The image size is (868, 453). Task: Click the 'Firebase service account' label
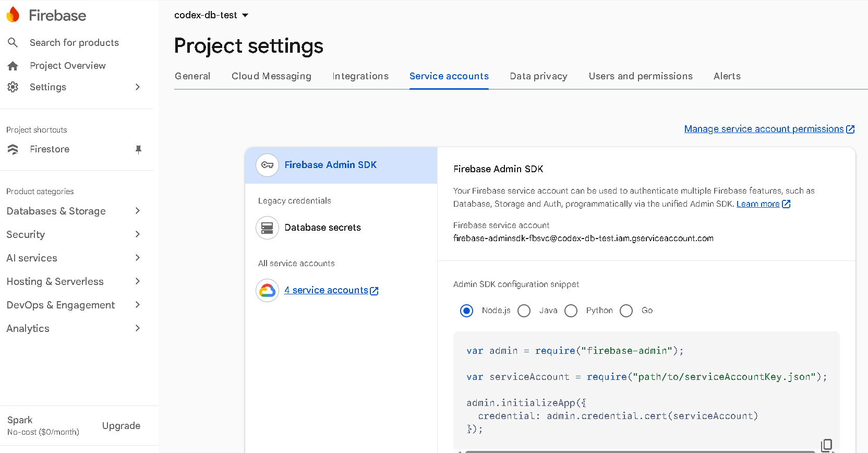point(501,225)
